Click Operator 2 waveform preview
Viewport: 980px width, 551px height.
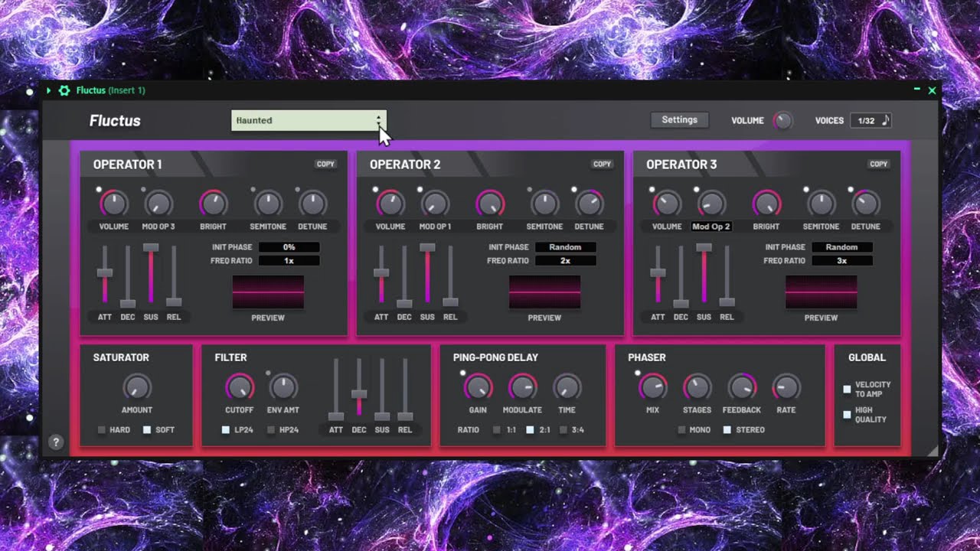coord(544,292)
